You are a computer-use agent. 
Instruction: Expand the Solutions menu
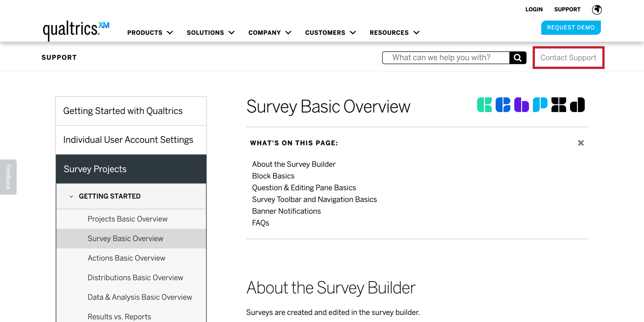(x=211, y=33)
